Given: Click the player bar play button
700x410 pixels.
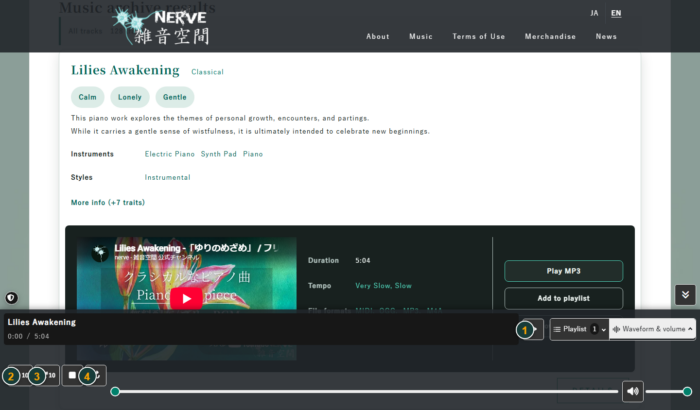Looking at the screenshot, I should (x=533, y=329).
